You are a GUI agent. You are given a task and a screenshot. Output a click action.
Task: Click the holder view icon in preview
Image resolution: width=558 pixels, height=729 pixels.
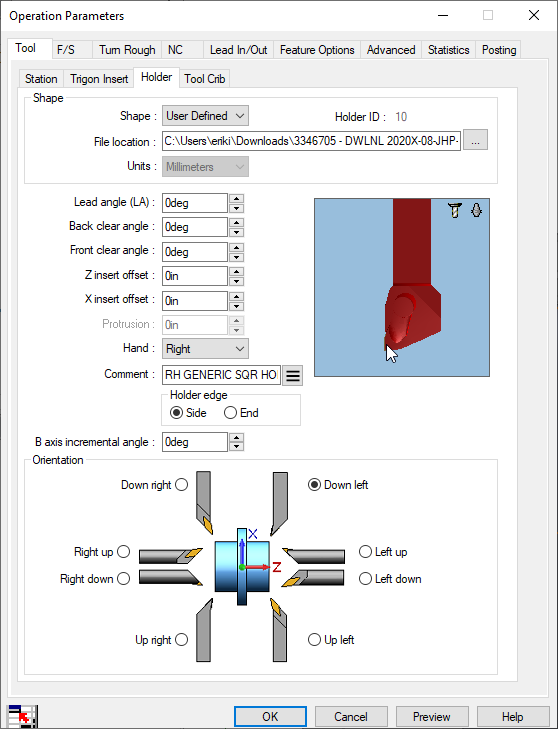pos(476,210)
